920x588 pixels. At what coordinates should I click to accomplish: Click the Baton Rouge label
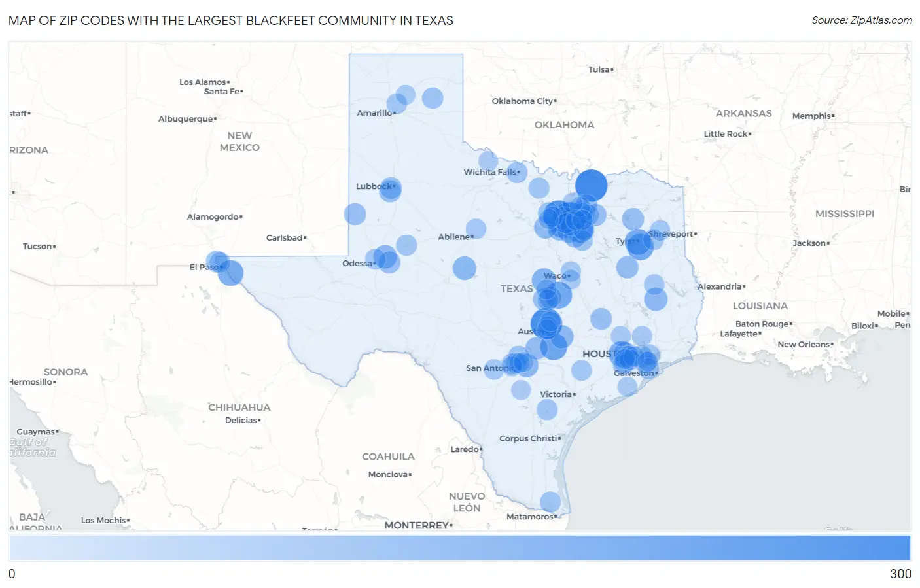(x=763, y=324)
